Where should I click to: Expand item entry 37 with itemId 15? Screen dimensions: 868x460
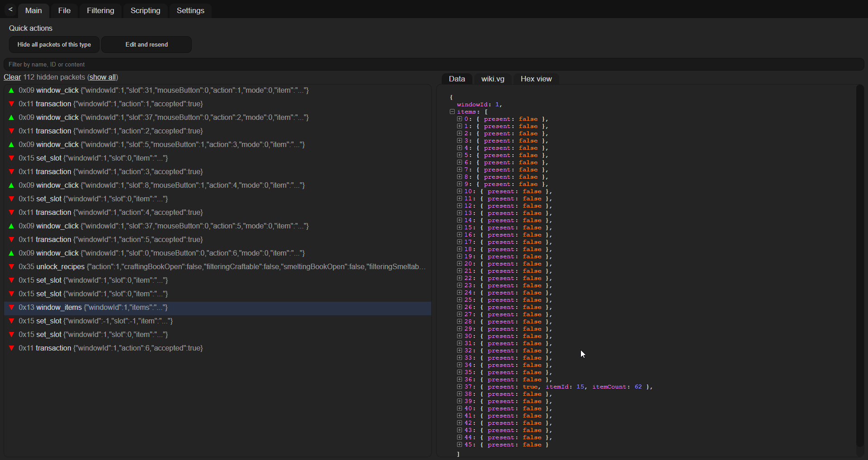459,387
